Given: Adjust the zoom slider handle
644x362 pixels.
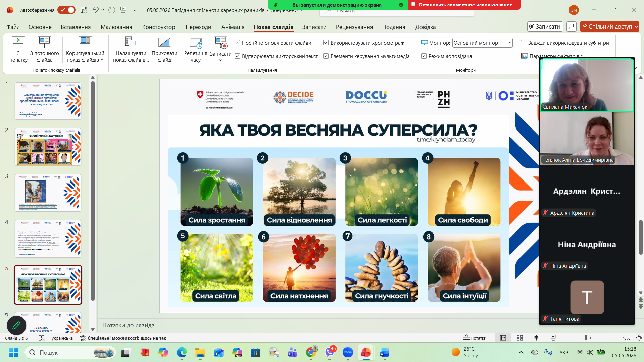Looking at the screenshot, I should [585, 338].
